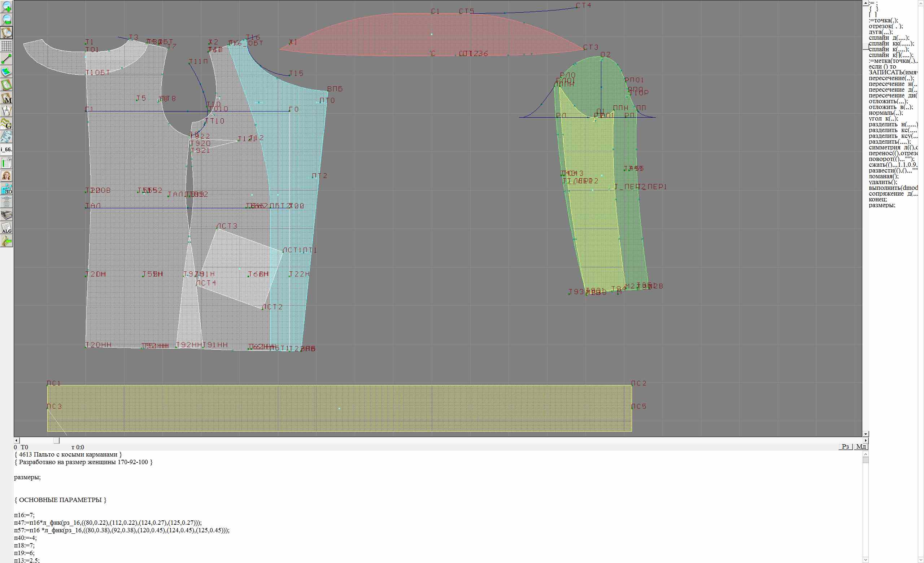The width and height of the screenshot is (924, 563).
Task: Click the zoom in magnifier icon
Action: pyautogui.click(x=6, y=7)
